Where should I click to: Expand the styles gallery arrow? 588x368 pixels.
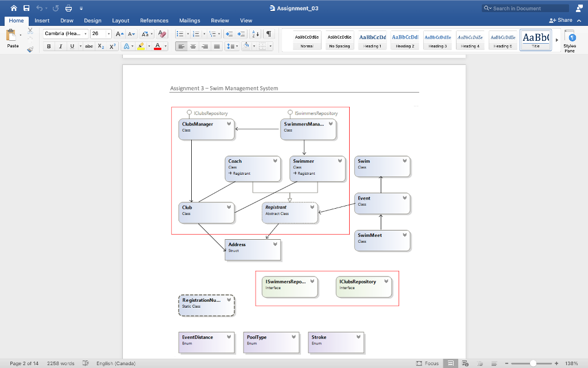(557, 40)
